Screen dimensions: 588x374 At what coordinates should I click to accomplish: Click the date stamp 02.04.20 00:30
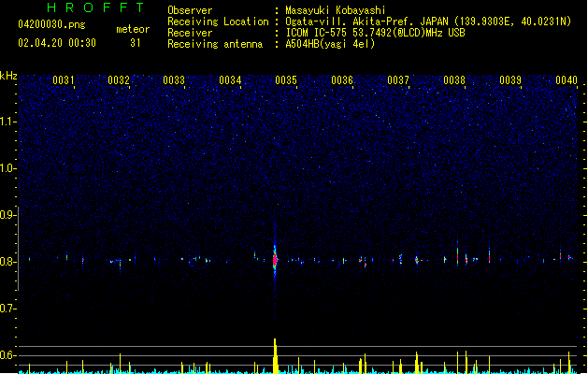point(57,43)
